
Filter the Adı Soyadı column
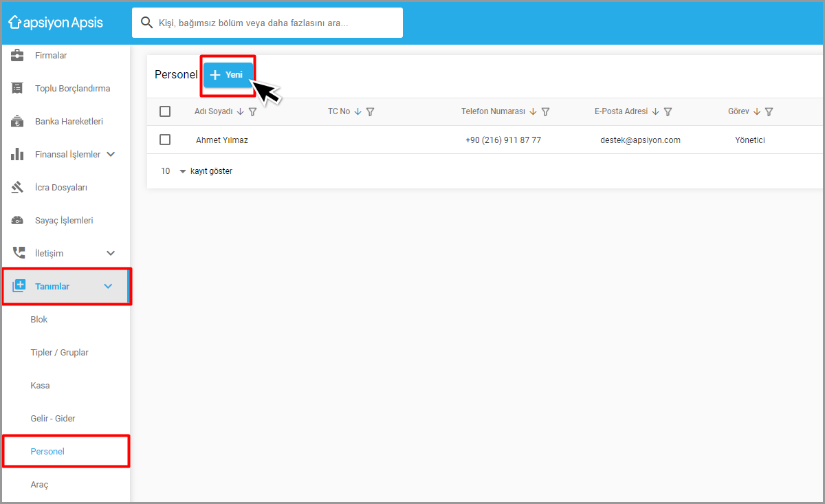(x=252, y=111)
